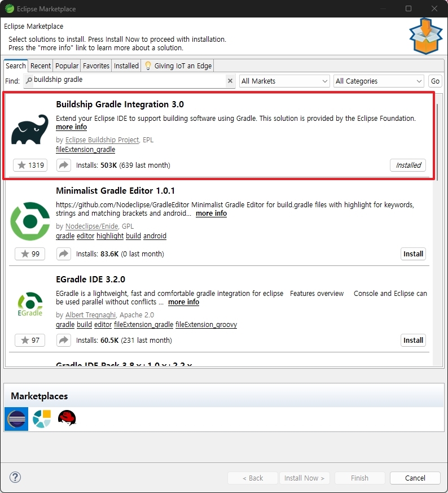Click Installed button for Buildship
The image size is (448, 493).
[408, 165]
